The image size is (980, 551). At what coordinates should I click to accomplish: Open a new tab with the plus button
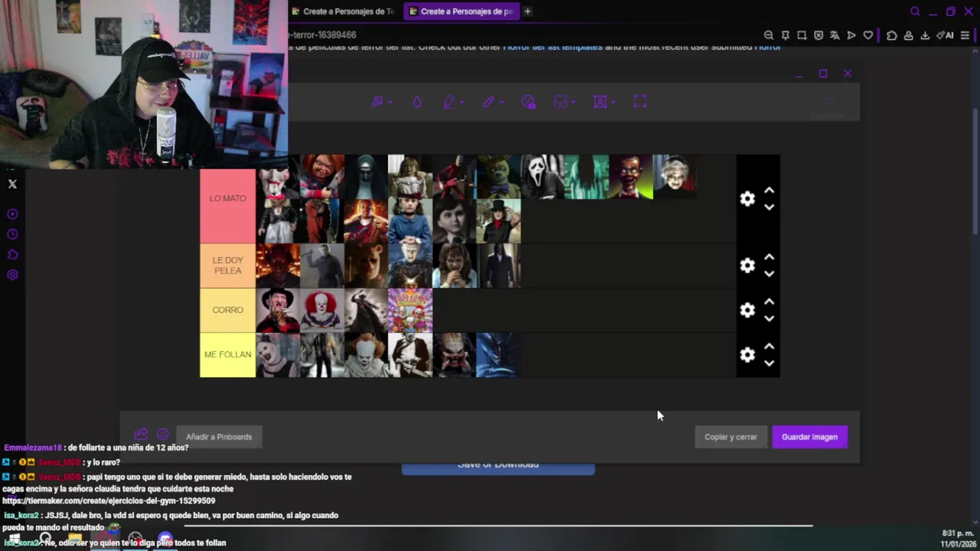coord(528,11)
